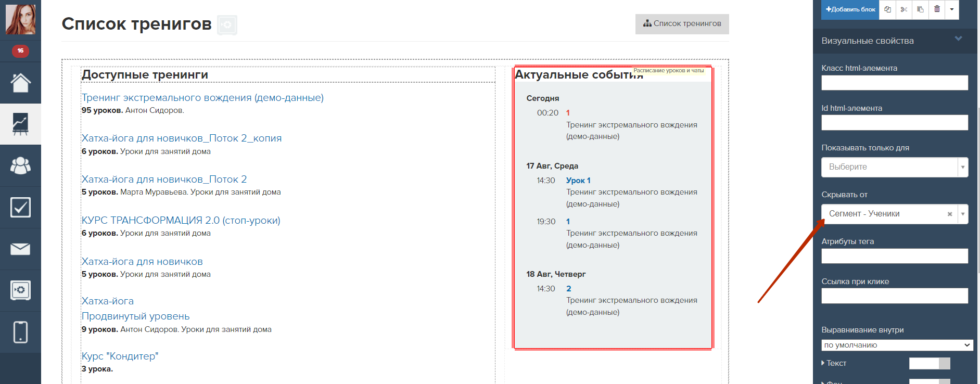Open the users group icon in sidebar
The image size is (980, 384).
click(x=20, y=165)
